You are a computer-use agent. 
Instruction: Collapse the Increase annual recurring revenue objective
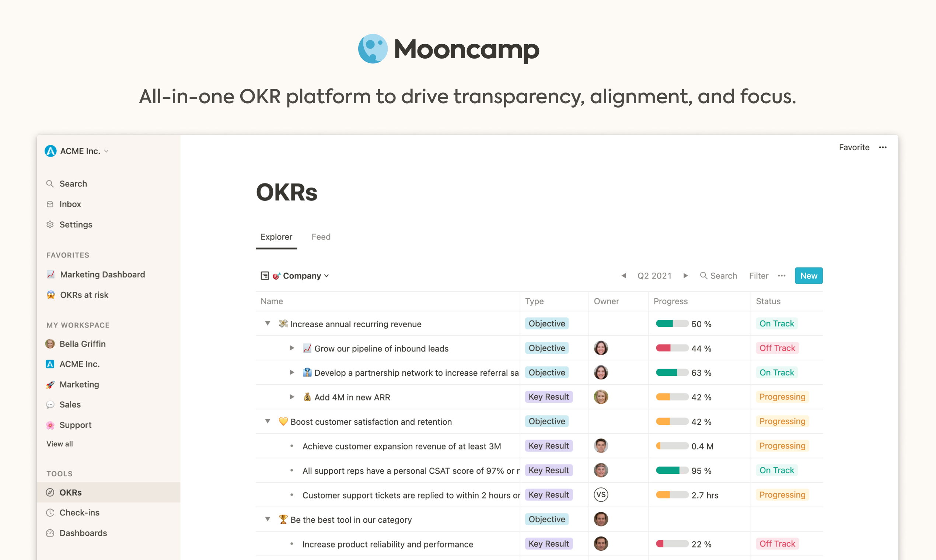[268, 323]
